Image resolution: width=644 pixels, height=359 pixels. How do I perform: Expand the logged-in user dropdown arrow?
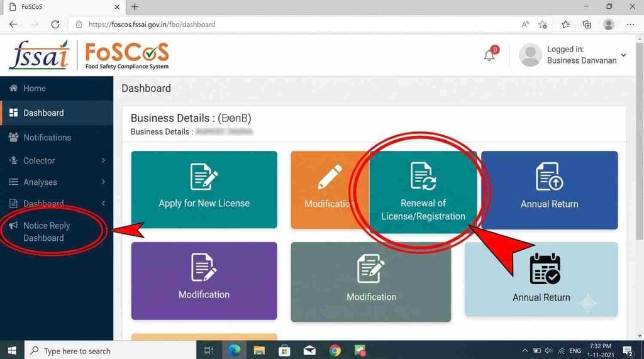[x=623, y=55]
